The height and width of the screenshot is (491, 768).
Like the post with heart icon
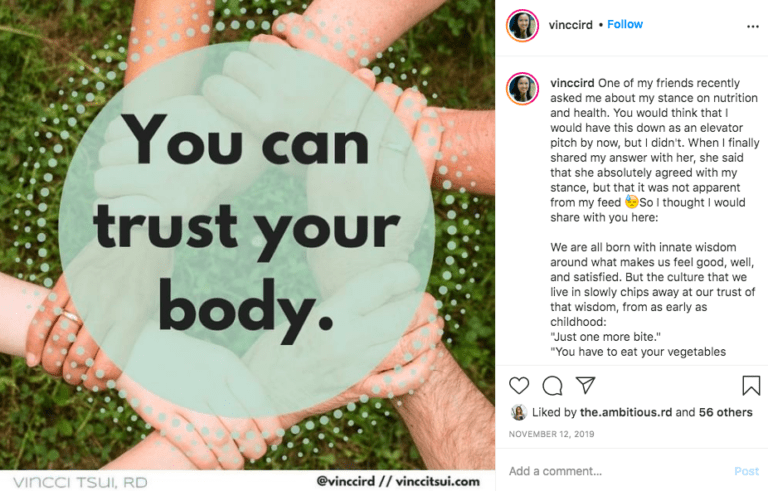pos(519,386)
